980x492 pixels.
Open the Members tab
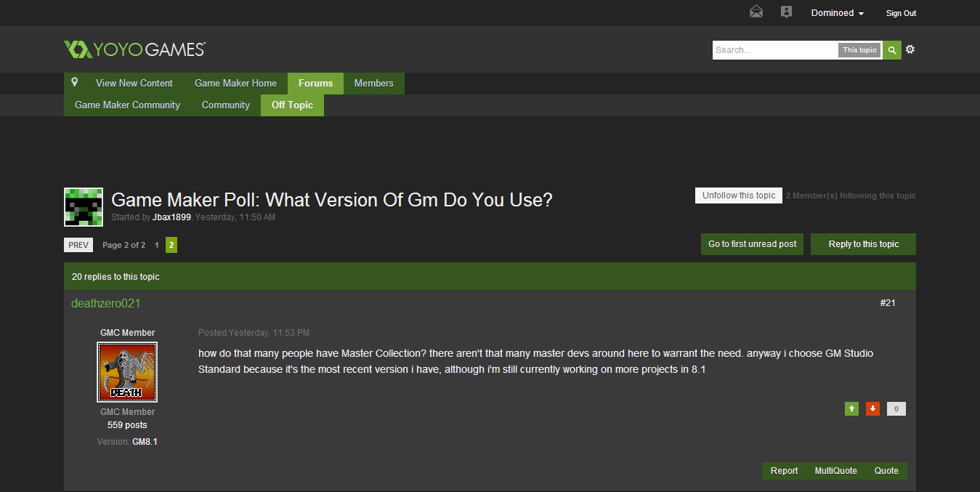(x=373, y=84)
